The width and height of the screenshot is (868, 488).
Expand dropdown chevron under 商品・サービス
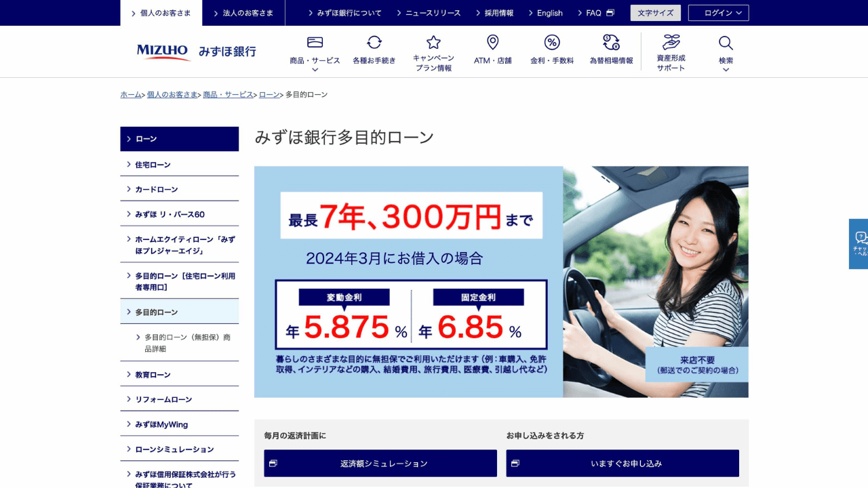click(315, 70)
